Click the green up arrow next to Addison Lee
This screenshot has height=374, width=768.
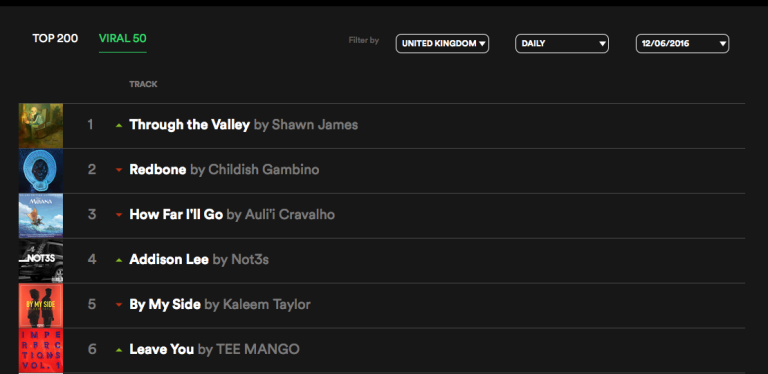pyautogui.click(x=118, y=260)
